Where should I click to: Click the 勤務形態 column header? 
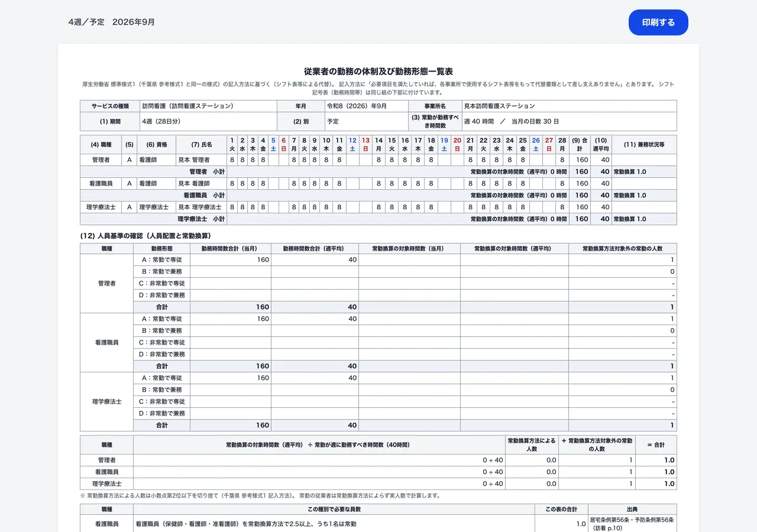(x=161, y=249)
